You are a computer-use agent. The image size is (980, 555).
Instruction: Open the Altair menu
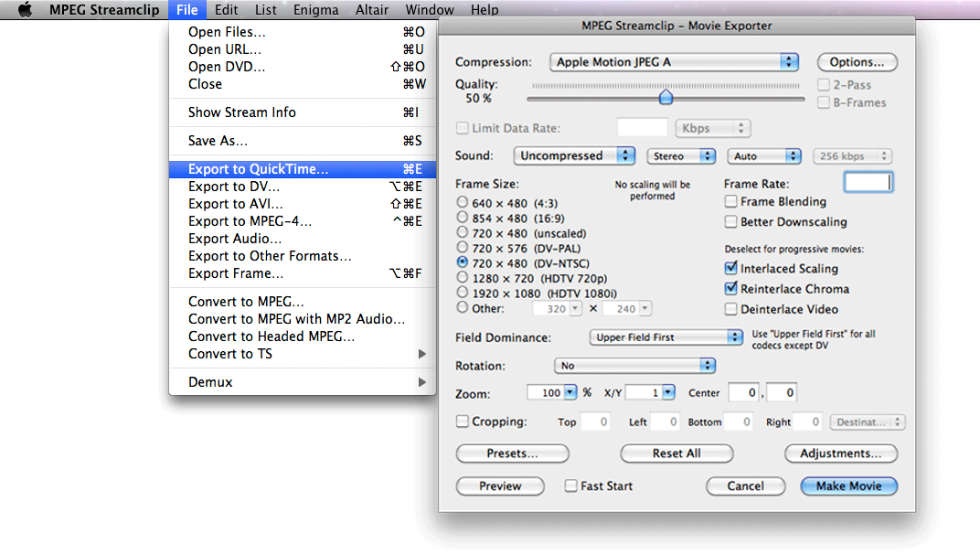coord(372,9)
